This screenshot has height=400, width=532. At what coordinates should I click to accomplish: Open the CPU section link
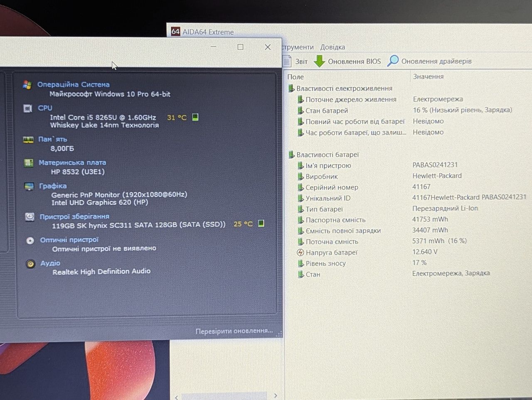(x=45, y=108)
